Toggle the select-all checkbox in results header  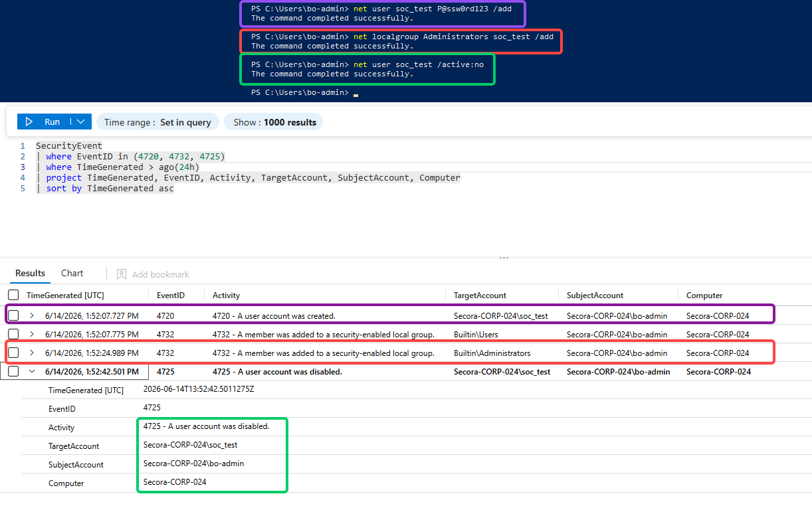(x=13, y=295)
